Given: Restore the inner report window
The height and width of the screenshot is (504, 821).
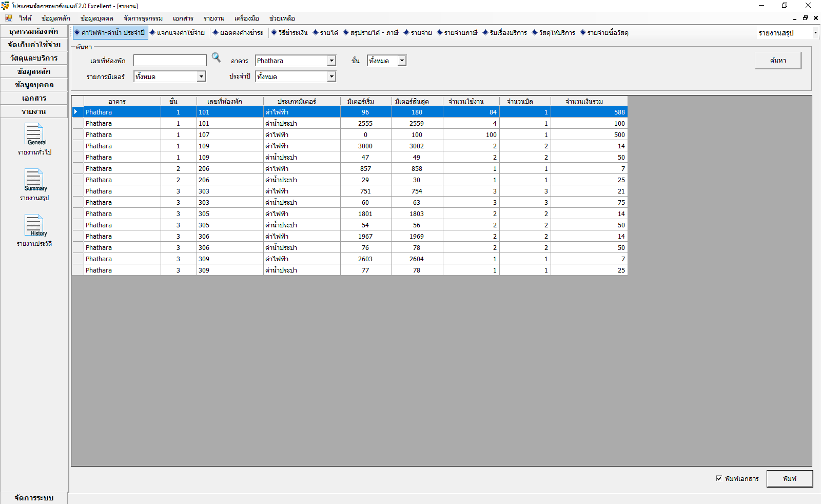Looking at the screenshot, I should tap(805, 18).
